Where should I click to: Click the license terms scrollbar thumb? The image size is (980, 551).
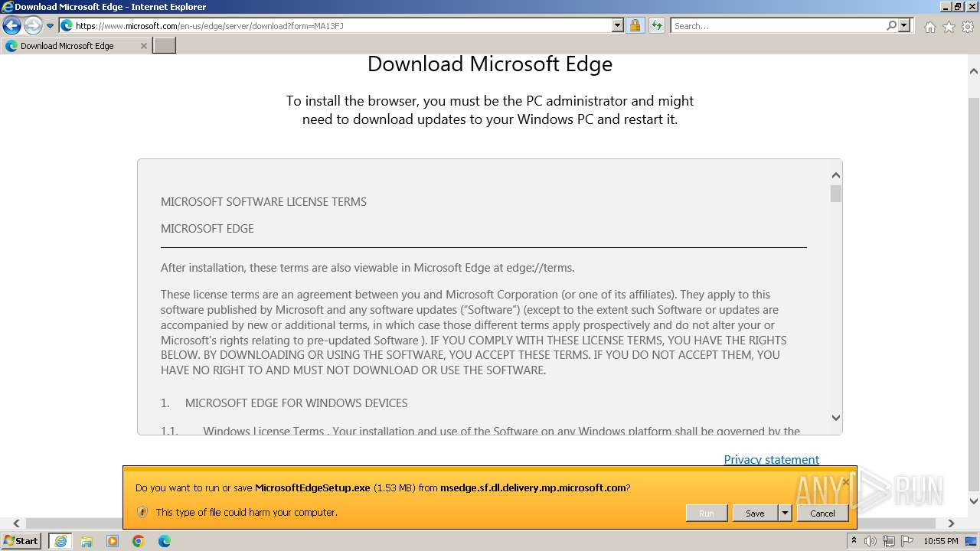pyautogui.click(x=835, y=194)
